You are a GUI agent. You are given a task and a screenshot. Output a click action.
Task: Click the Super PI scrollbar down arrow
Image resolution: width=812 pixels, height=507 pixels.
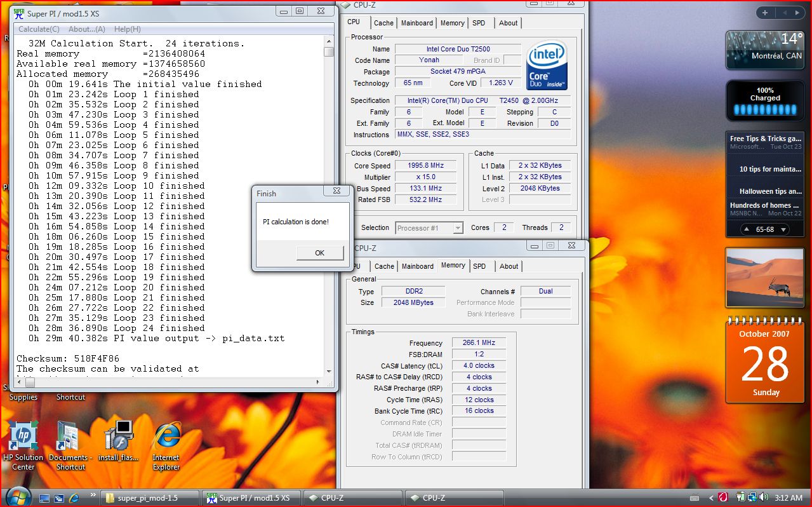[x=329, y=371]
